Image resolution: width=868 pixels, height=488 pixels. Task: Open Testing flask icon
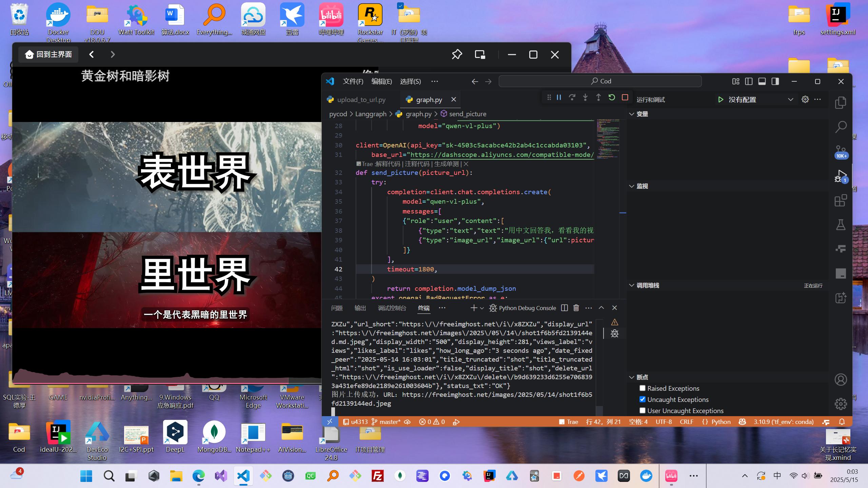841,225
